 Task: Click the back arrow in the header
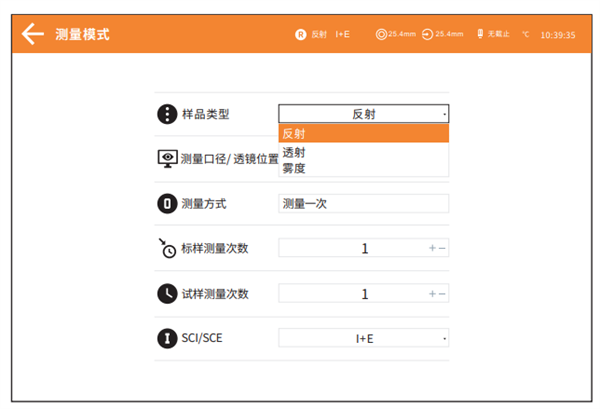pyautogui.click(x=33, y=34)
